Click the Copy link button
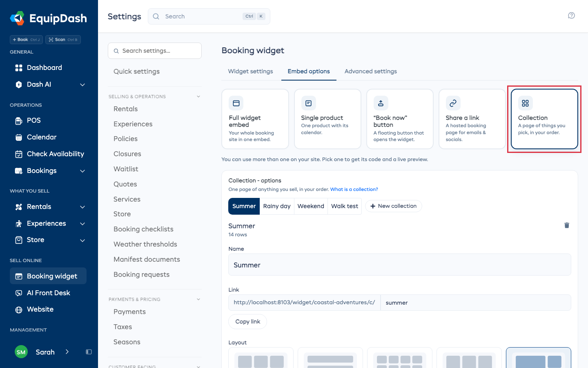This screenshot has height=368, width=588. coord(248,321)
